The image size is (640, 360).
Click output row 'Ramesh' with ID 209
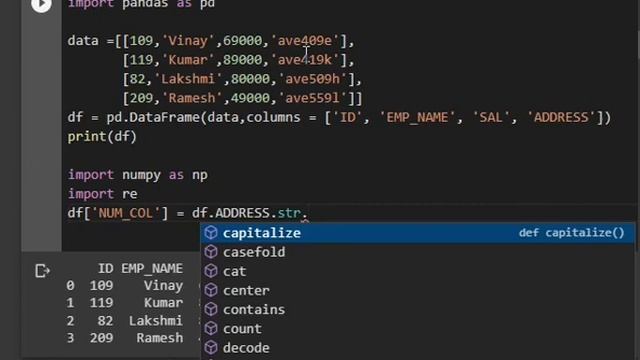point(124,338)
